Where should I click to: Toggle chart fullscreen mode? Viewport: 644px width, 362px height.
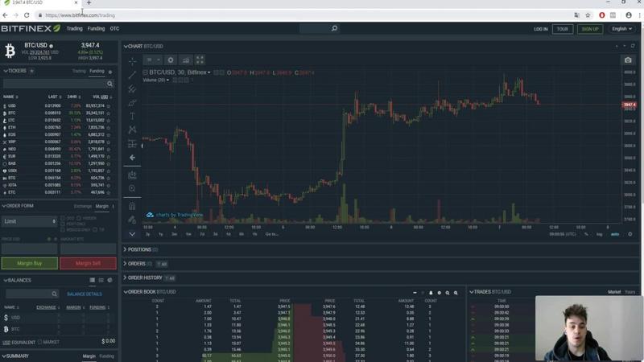coord(200,60)
